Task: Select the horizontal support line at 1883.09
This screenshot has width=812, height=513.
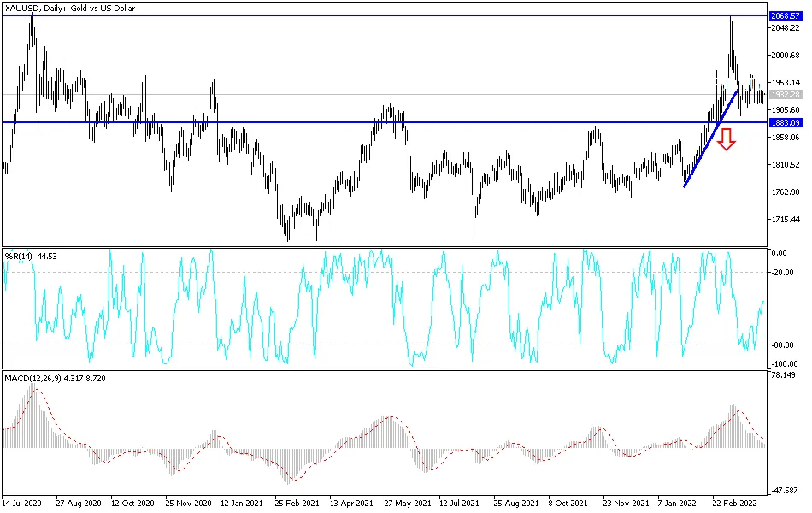Action: click(385, 122)
